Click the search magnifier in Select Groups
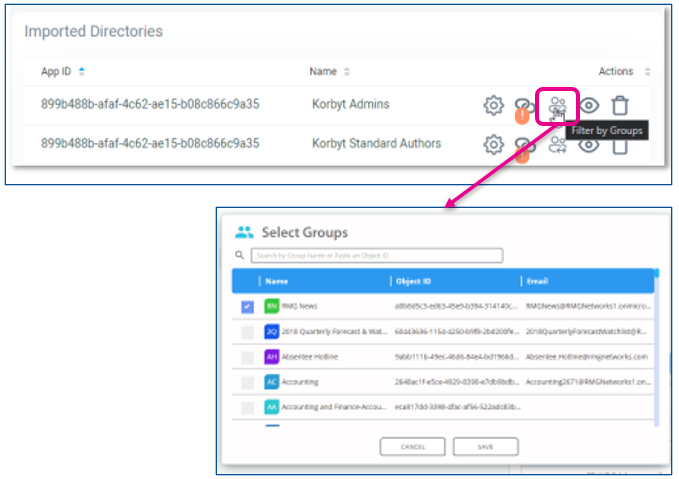679x479 pixels. (240, 256)
